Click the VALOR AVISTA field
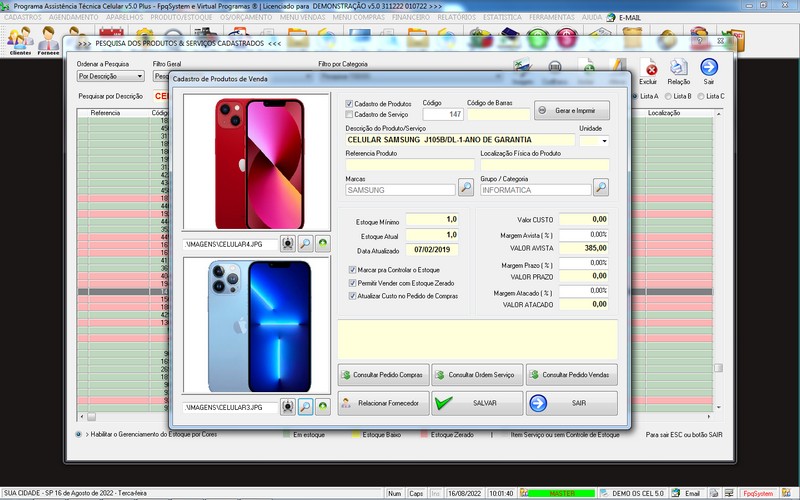Screen dimensions: 800x500 584,248
